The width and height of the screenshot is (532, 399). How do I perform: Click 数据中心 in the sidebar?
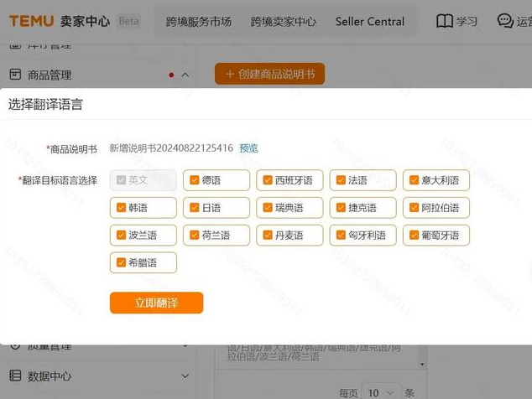click(x=50, y=376)
